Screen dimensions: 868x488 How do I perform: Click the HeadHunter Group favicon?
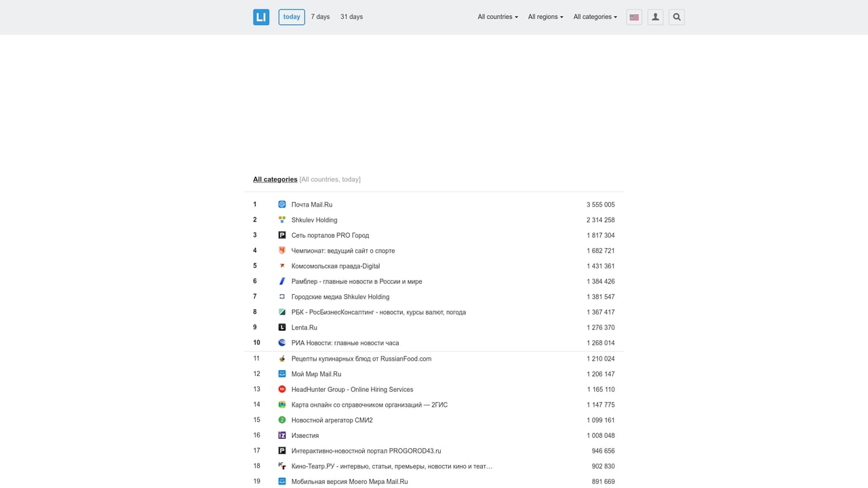tap(282, 389)
